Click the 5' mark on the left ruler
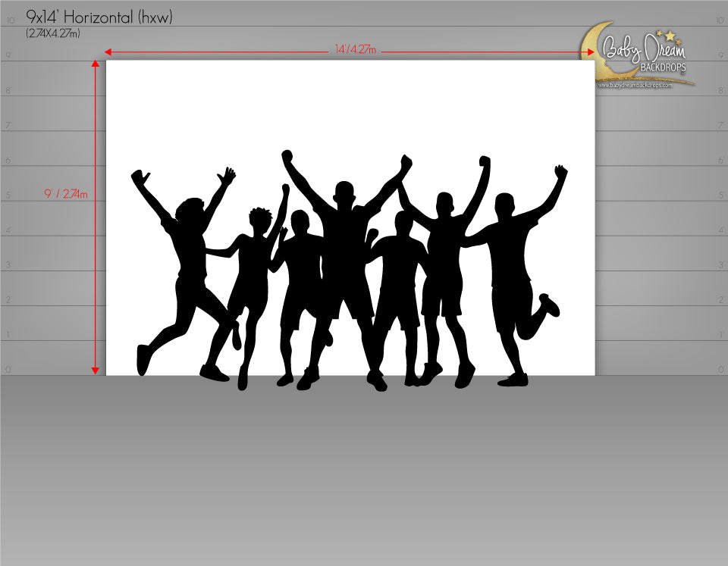Screen dimensions: 728x566 (9, 195)
